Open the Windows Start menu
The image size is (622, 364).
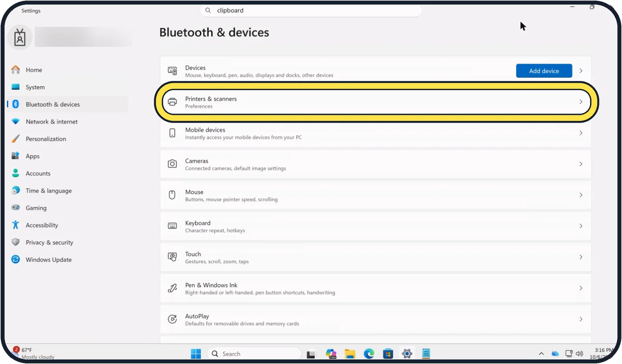196,354
